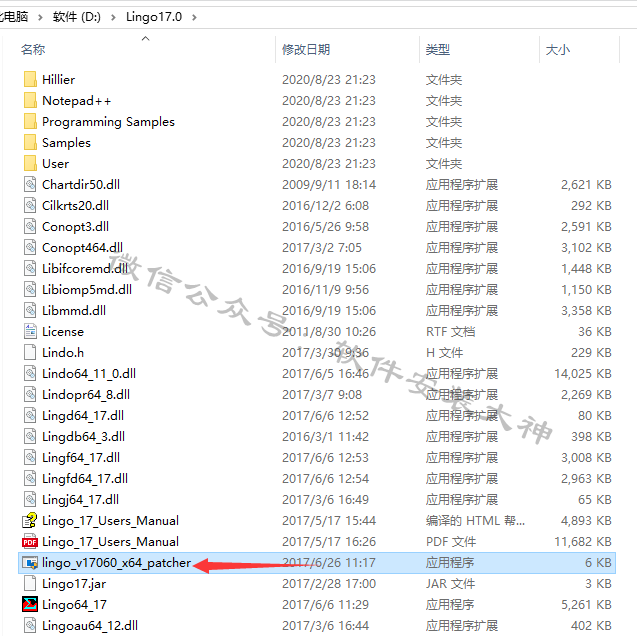
Task: Select the Lindopr64_8.dll file icon
Action: click(x=30, y=395)
